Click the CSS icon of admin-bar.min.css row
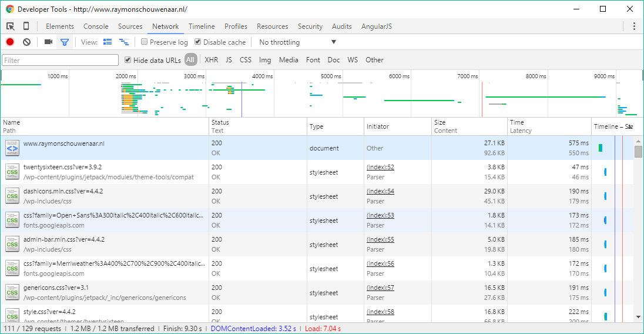The image size is (644, 334). pos(12,244)
